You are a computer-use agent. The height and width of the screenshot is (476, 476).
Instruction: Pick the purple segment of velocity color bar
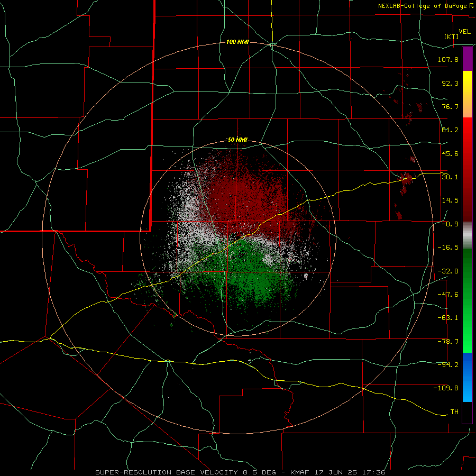467,59
